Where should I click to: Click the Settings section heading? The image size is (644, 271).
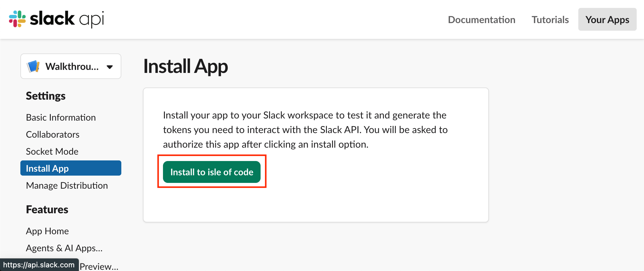[46, 96]
